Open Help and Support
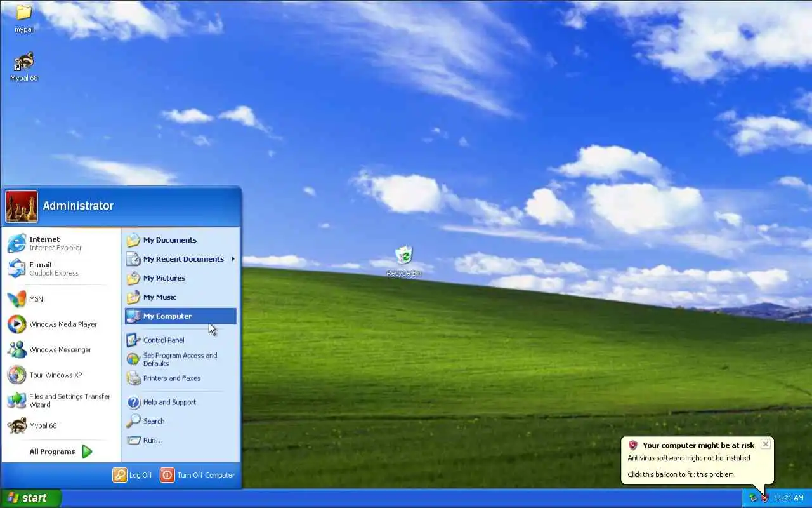This screenshot has width=812, height=508. coord(181,402)
